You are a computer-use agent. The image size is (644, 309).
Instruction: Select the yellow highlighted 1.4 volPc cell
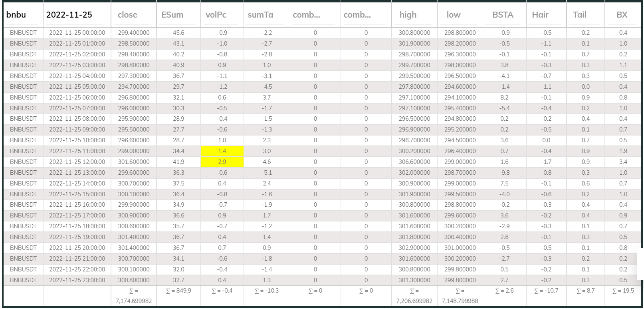tap(222, 151)
